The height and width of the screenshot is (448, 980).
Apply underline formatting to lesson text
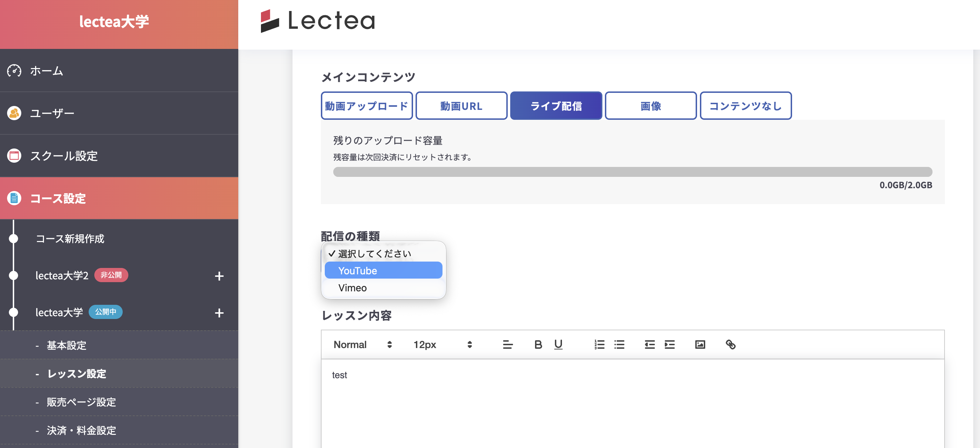point(558,345)
